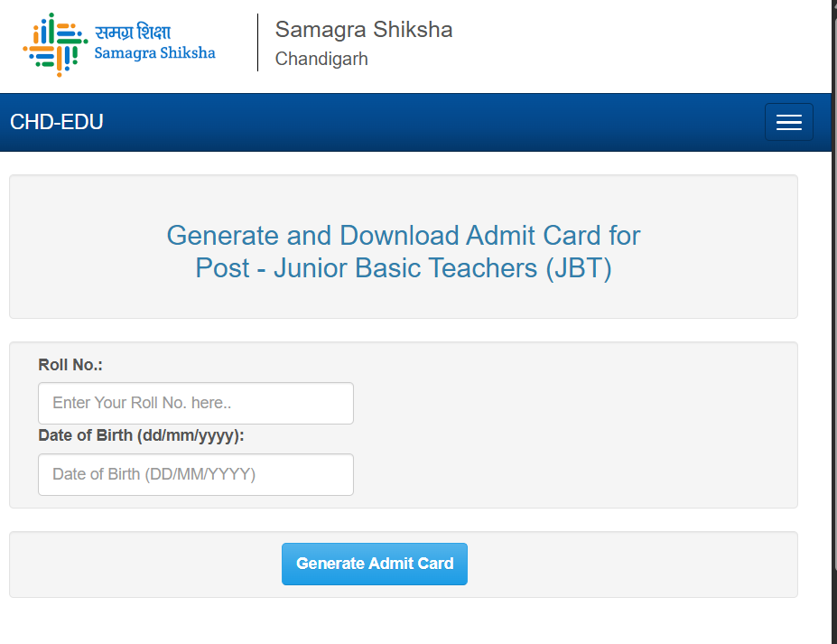Click the Hindi "समग्र शिक्षा" logo text
Screen dimensions: 837x644
pos(133,33)
